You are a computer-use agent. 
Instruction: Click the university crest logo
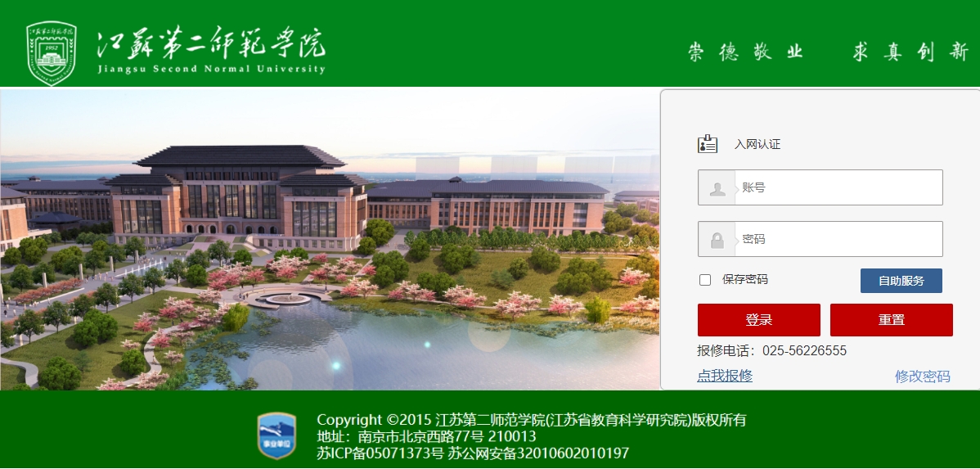pyautogui.click(x=52, y=52)
